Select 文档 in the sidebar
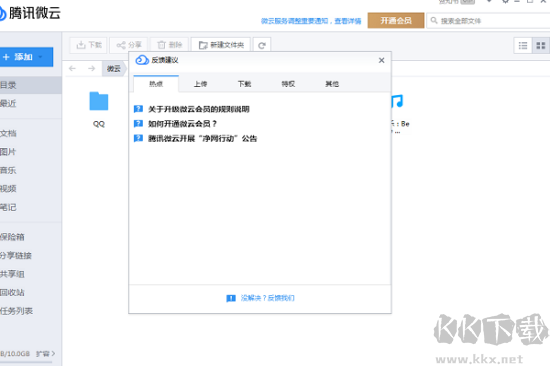The image size is (550, 366). 31,133
